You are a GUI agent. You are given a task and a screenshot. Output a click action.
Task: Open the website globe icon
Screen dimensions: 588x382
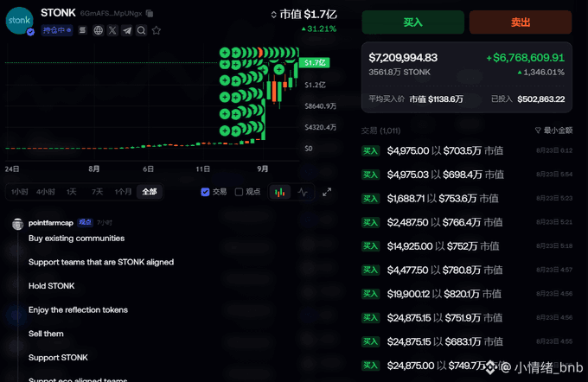click(x=99, y=30)
